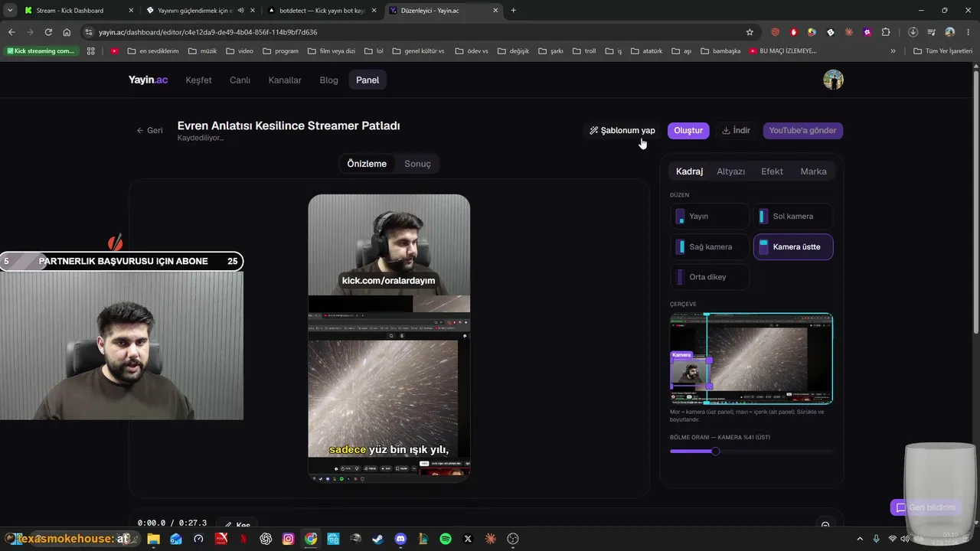Open the Tüm Yer İşaretleri folder
The width and height of the screenshot is (980, 551).
(942, 51)
